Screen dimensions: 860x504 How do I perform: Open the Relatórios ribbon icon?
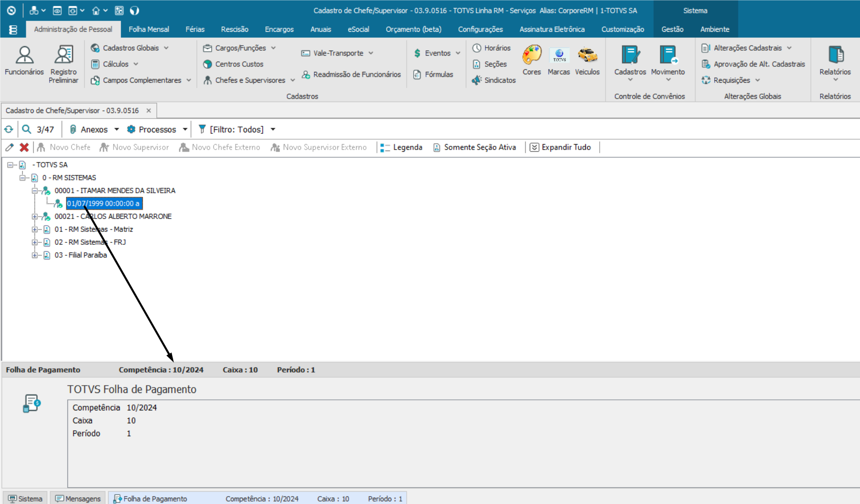[x=835, y=63]
